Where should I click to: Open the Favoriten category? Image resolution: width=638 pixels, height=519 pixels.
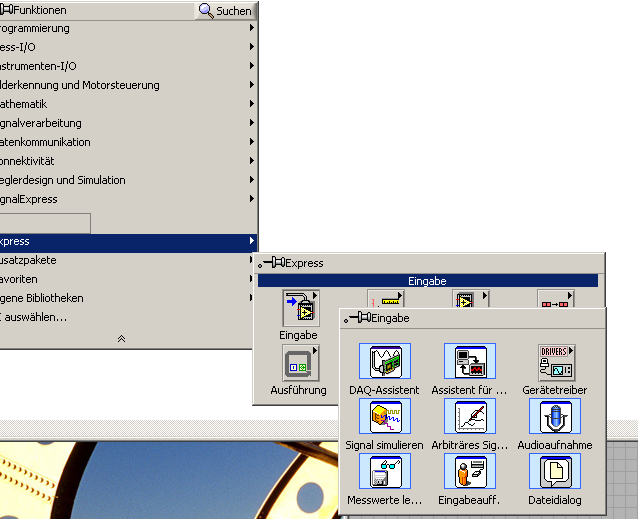point(126,279)
